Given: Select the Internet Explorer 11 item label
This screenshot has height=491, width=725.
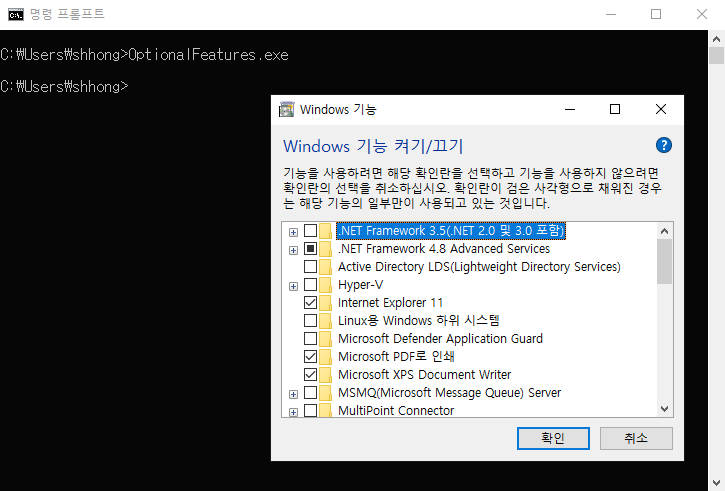Looking at the screenshot, I should pyautogui.click(x=390, y=303).
